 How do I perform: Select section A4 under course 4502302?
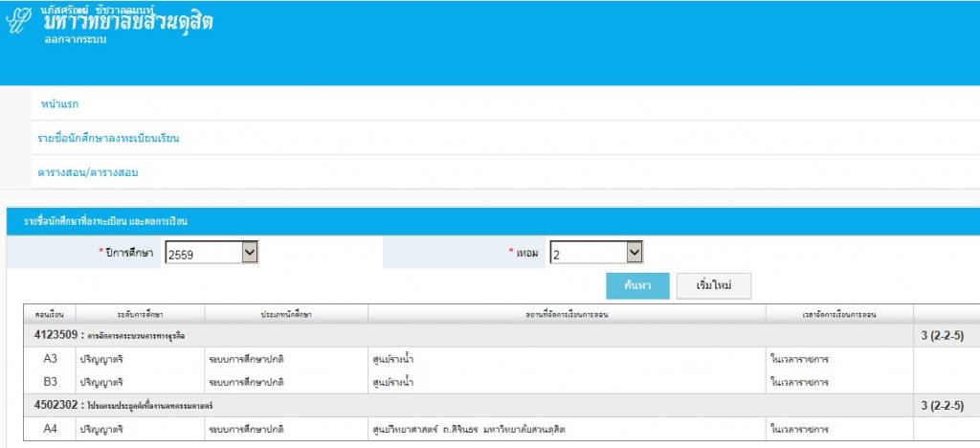click(x=51, y=429)
